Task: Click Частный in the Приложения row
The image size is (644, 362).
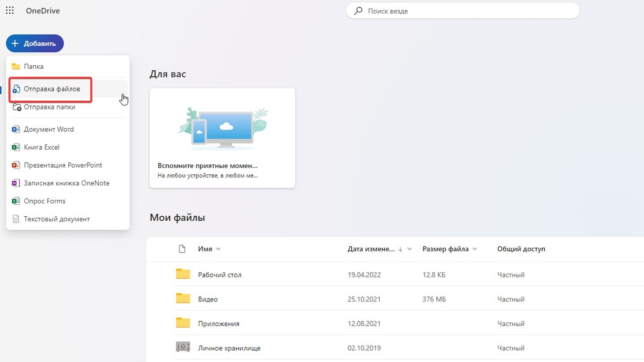Action: point(511,324)
